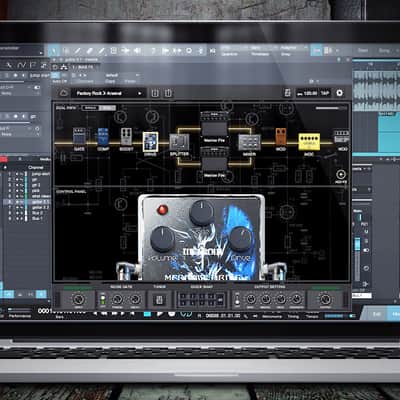Viewport: 400px width, 400px height.
Task: Select the upper amp head in split path
Action: (214, 125)
